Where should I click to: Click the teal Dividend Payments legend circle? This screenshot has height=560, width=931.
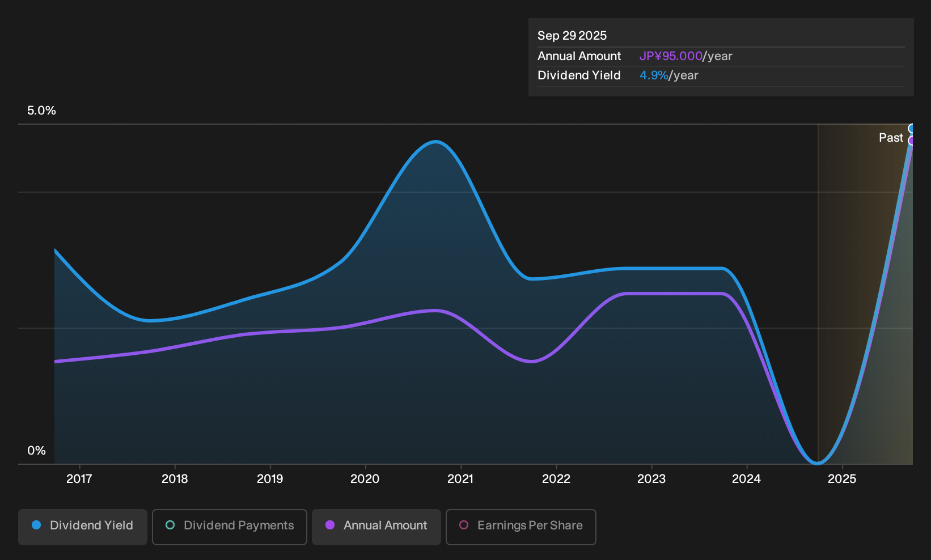pos(170,525)
